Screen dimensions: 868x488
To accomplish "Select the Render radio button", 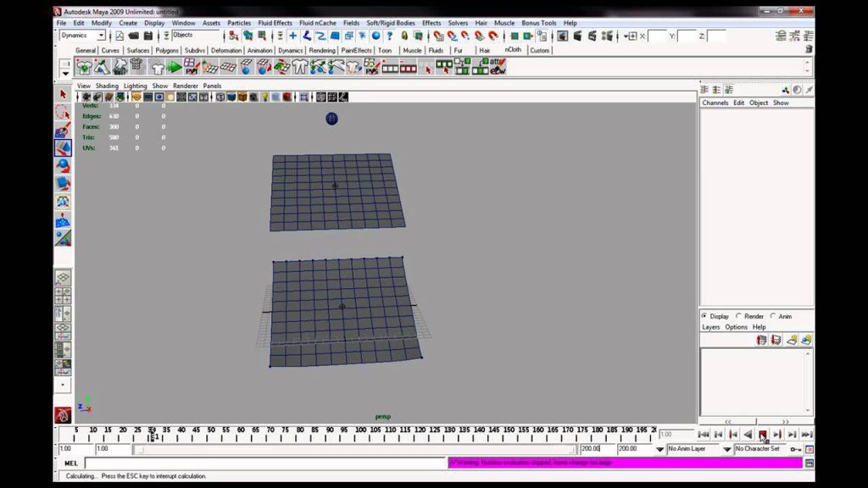I will coord(738,316).
